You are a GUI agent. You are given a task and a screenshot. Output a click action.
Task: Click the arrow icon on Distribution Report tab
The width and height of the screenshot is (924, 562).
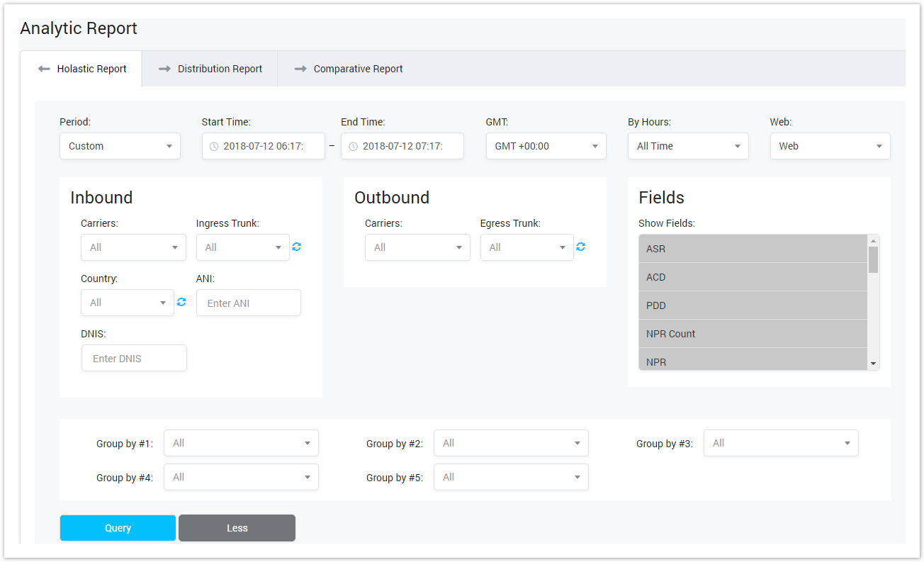pos(164,68)
